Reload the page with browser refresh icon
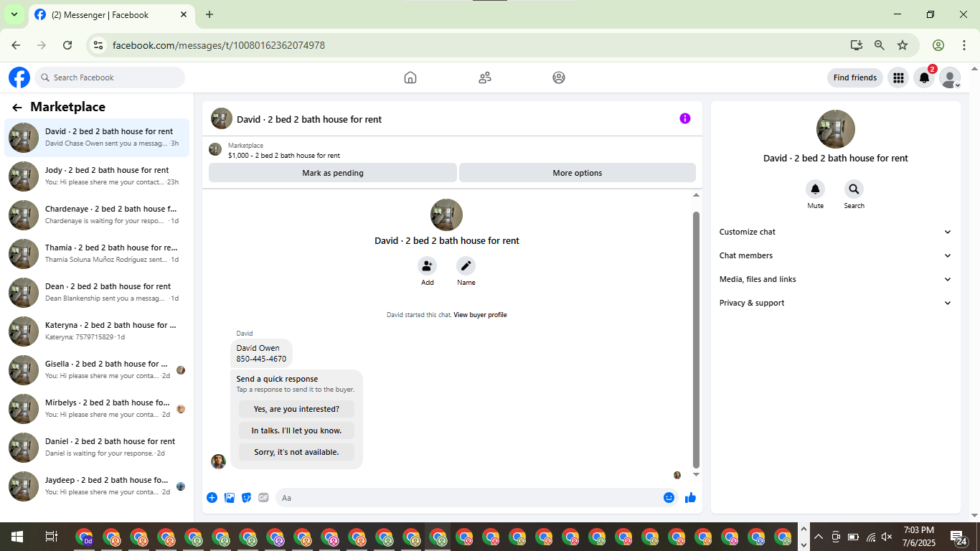Viewport: 980px width, 551px height. 67,45
